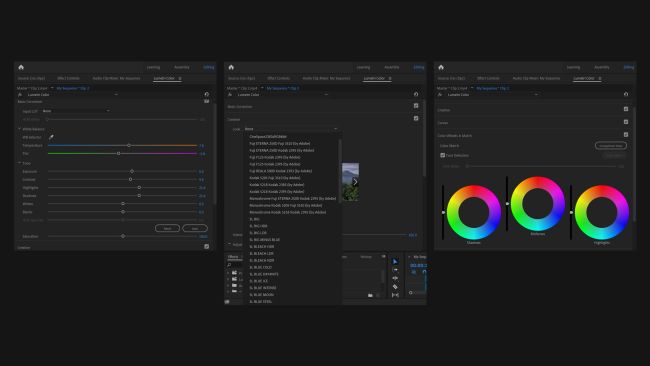Click the Reset button under the Tone sliders
Screen dimensions: 650x366
click(167, 228)
